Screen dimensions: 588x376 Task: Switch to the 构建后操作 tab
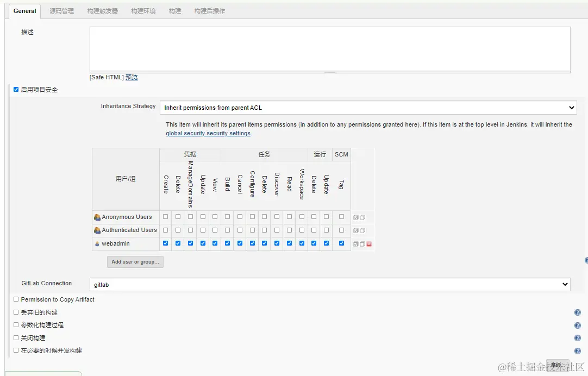210,11
